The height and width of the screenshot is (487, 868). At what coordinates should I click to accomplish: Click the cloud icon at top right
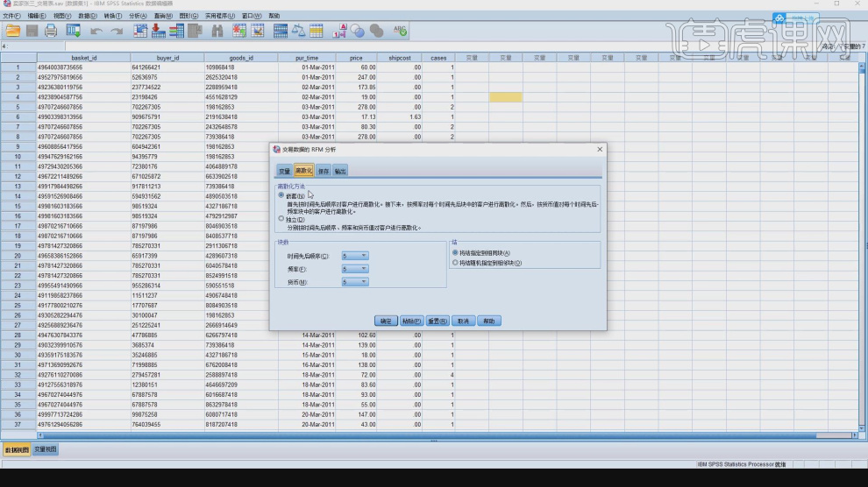(779, 18)
